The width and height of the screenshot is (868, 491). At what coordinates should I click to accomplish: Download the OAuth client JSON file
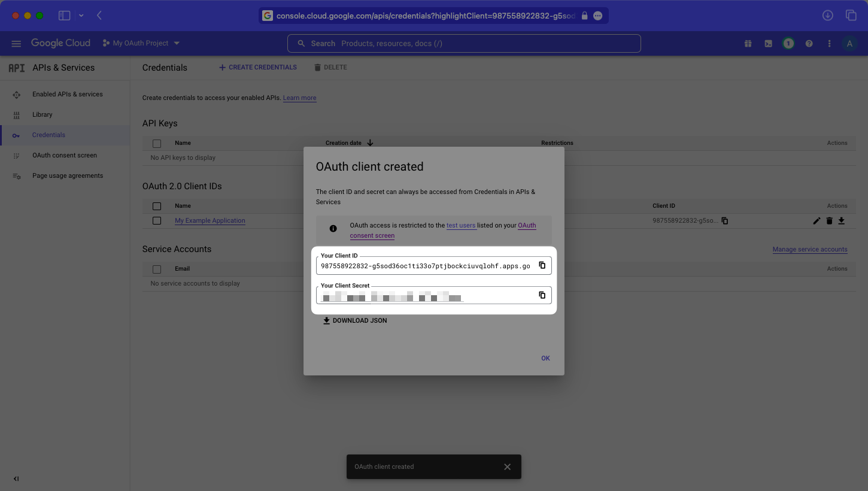pos(355,320)
